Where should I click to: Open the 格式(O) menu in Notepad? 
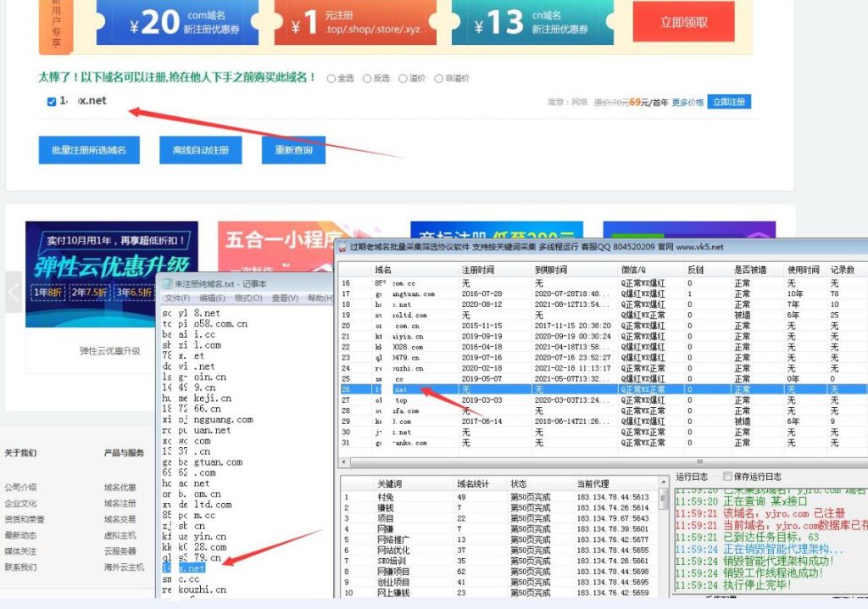[x=248, y=299]
